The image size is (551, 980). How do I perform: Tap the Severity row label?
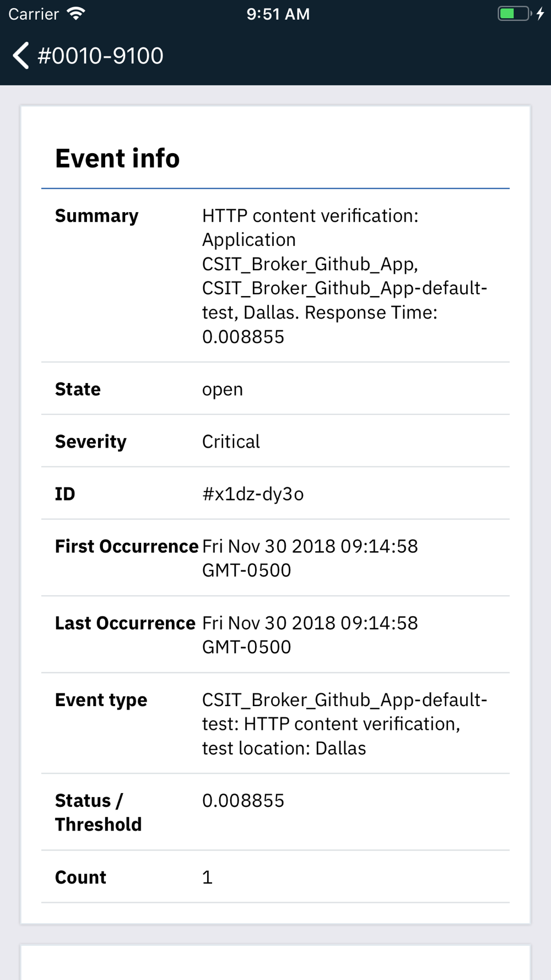tap(91, 441)
